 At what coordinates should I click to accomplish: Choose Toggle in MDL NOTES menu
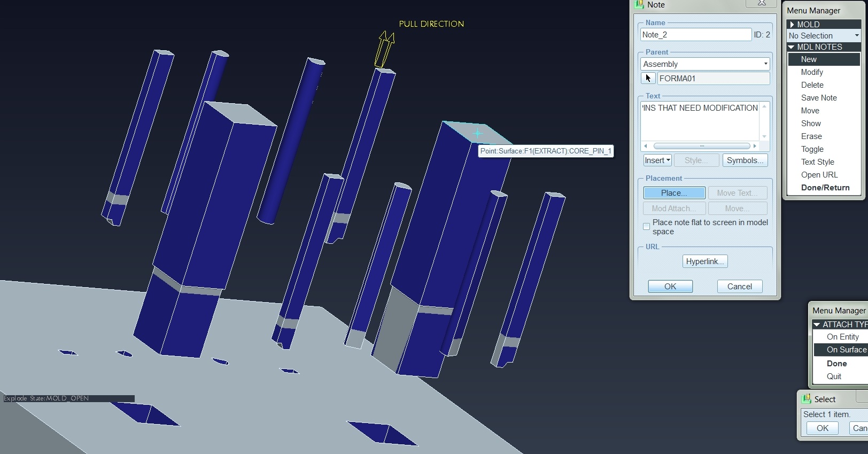[x=812, y=149]
